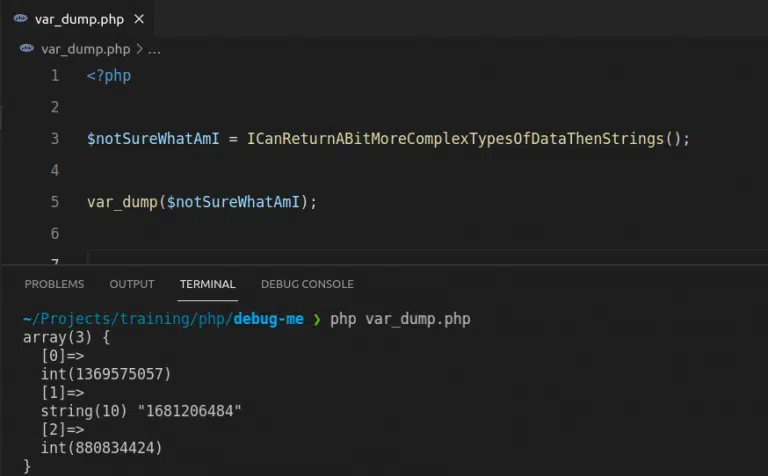
Task: Click the PHP icon in the breadcrumb bar
Action: tap(26, 48)
